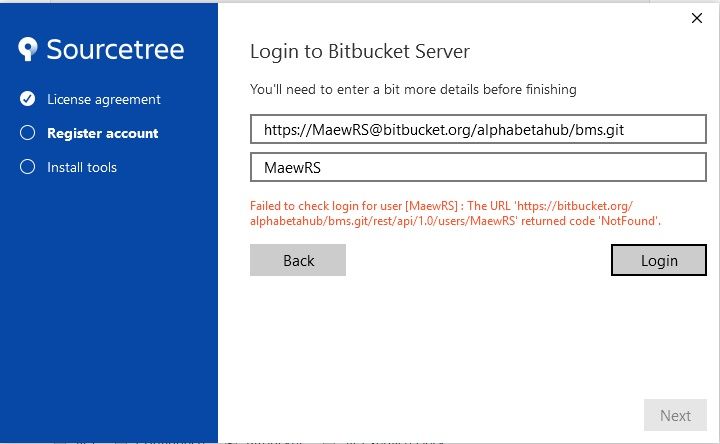Click the Login button
This screenshot has width=720, height=444.
(x=659, y=260)
